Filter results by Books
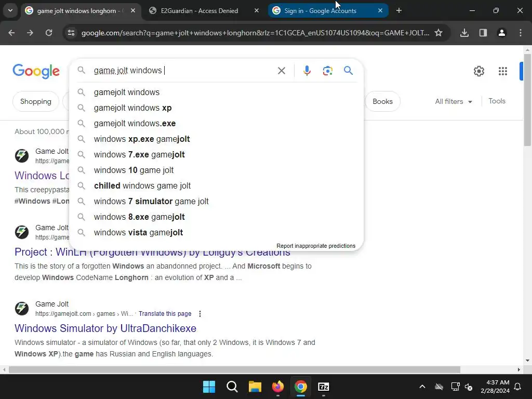 click(x=382, y=101)
